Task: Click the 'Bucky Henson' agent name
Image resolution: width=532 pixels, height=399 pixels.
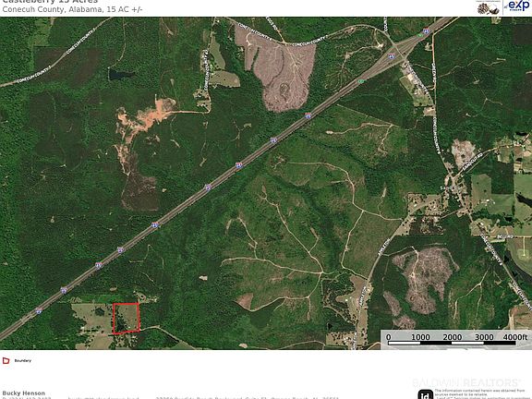Action: [23, 393]
